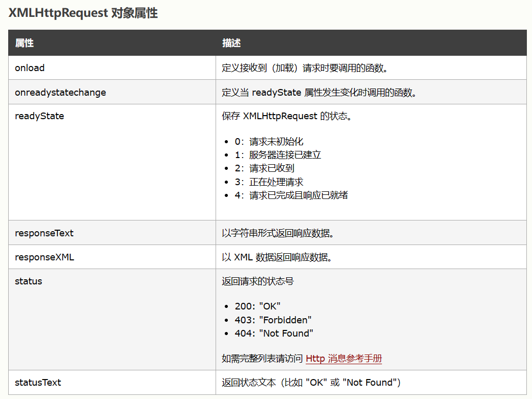
Task: Click the status item 200: "OK"
Action: click(258, 306)
